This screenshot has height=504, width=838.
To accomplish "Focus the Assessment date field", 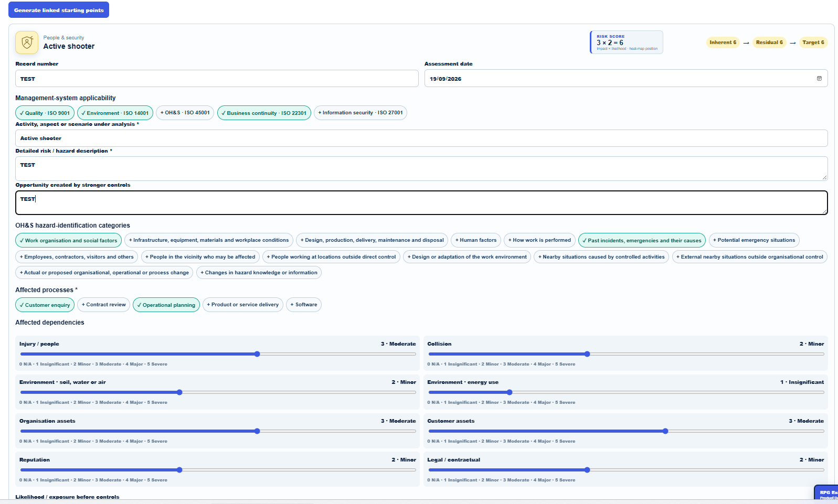I will pos(626,79).
